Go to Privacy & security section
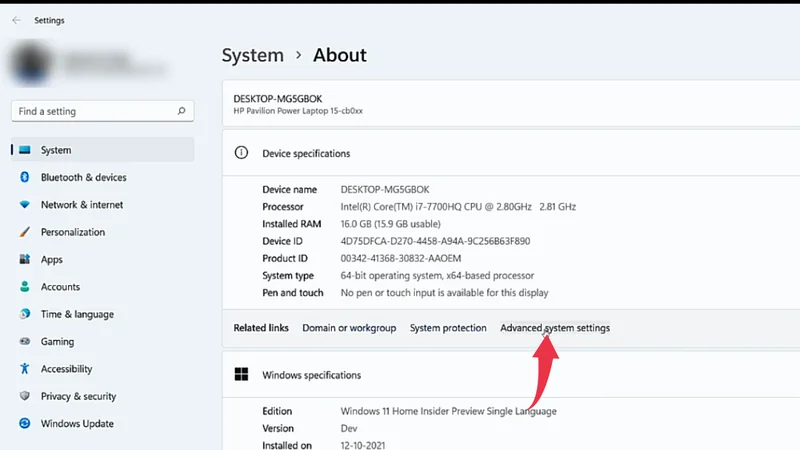800x450 pixels. click(78, 396)
